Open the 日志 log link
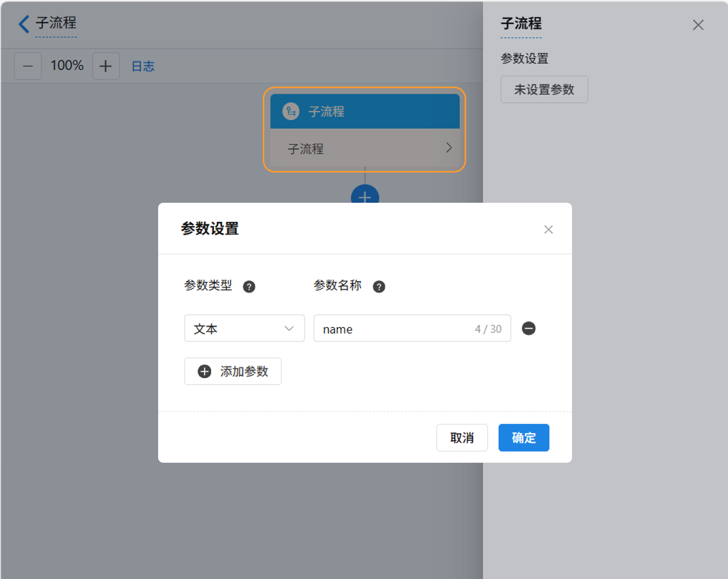The width and height of the screenshot is (728, 579). 143,66
